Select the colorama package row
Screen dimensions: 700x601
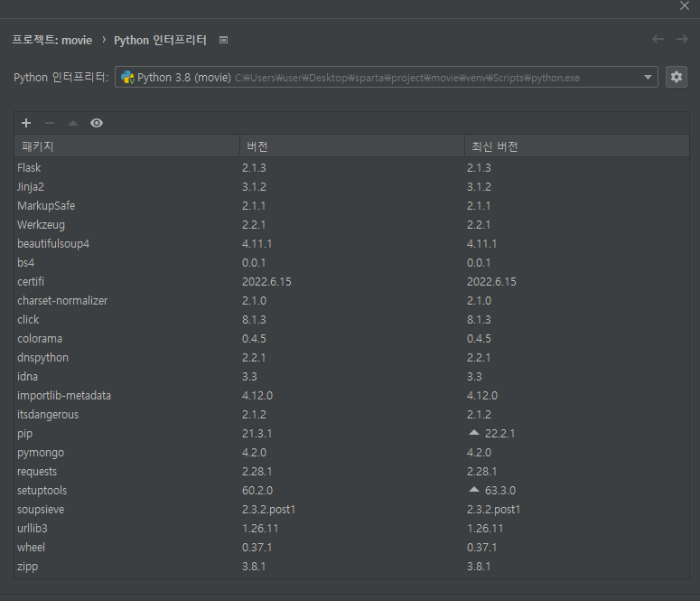(x=351, y=339)
